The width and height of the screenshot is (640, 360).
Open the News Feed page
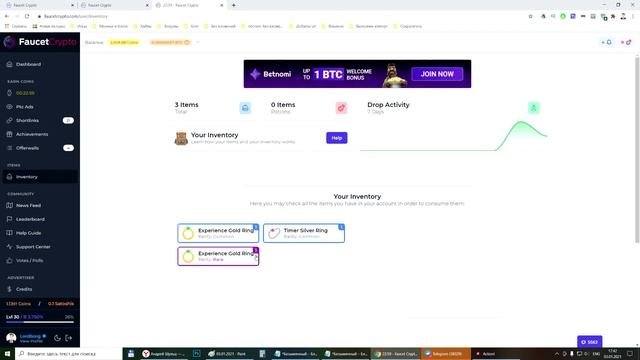(x=28, y=206)
